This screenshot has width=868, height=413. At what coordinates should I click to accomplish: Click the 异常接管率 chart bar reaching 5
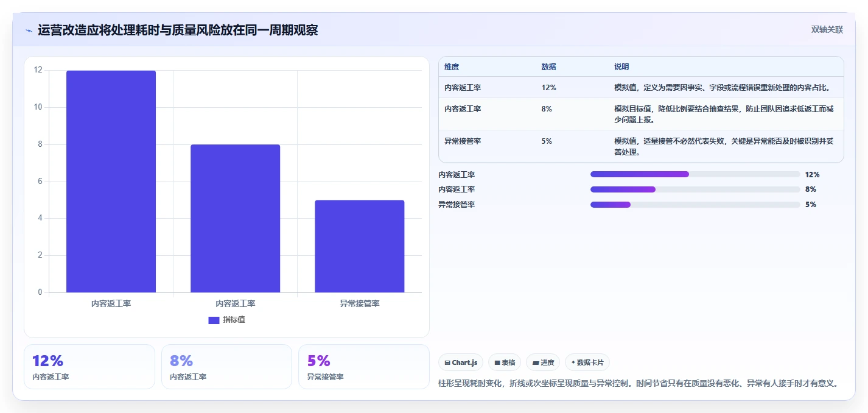pyautogui.click(x=359, y=246)
